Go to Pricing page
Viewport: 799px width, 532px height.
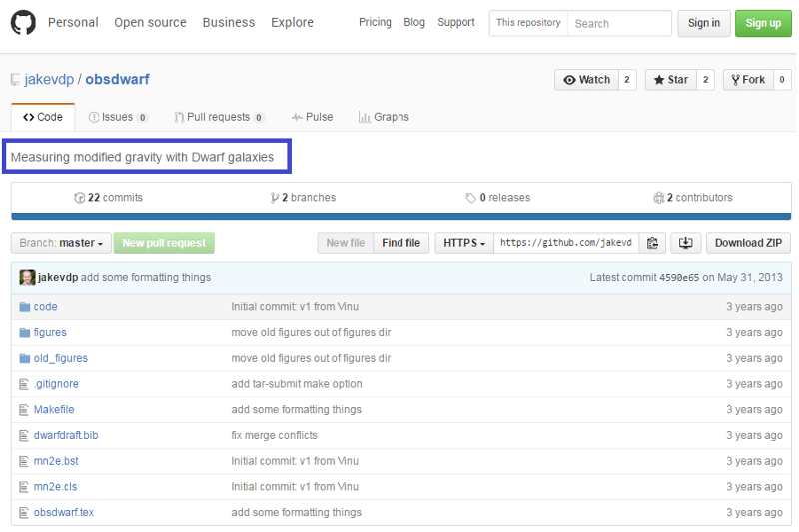click(x=376, y=22)
